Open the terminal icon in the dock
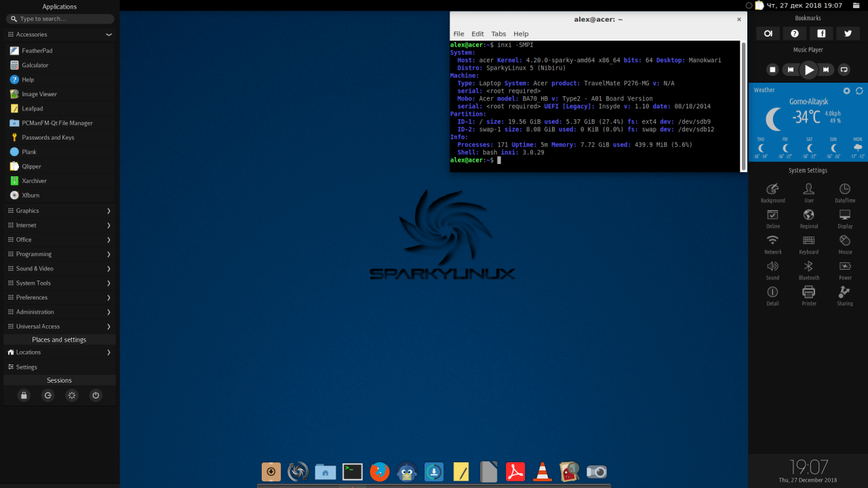 pos(353,471)
